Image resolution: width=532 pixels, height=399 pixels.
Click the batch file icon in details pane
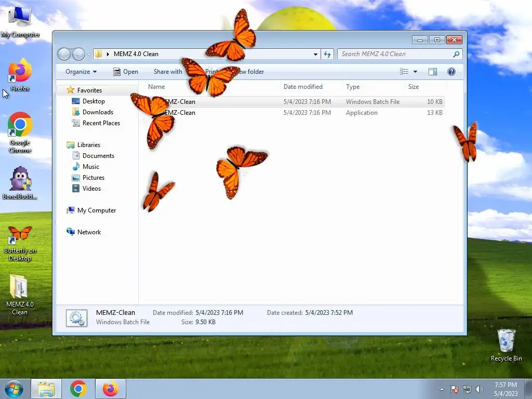77,317
